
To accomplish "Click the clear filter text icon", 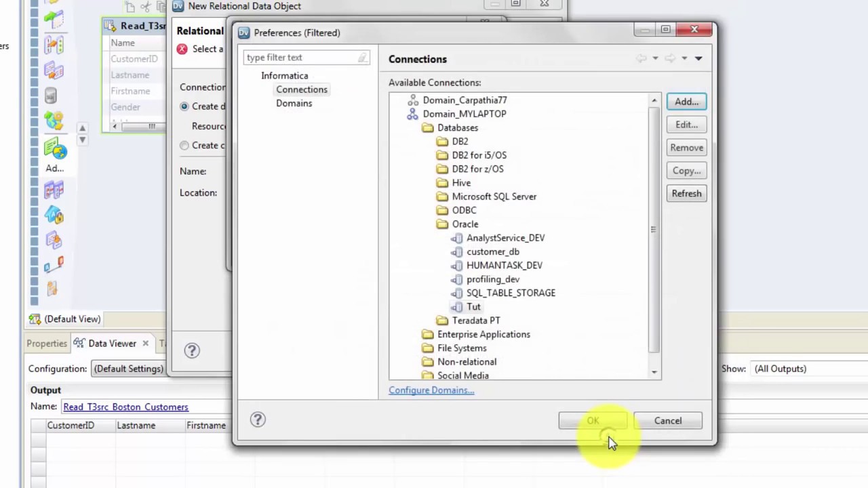I will coord(362,58).
